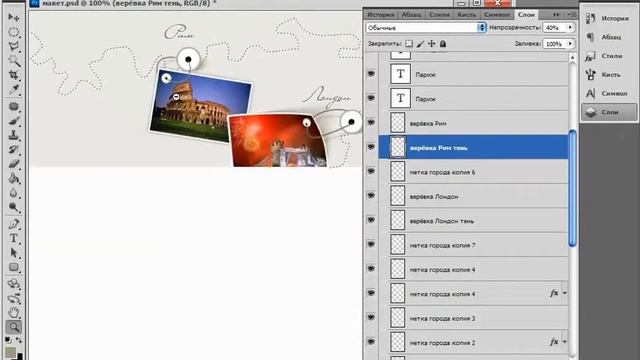Select the Crop tool
Image resolution: width=640 pixels, height=360 pixels.
(x=14, y=75)
